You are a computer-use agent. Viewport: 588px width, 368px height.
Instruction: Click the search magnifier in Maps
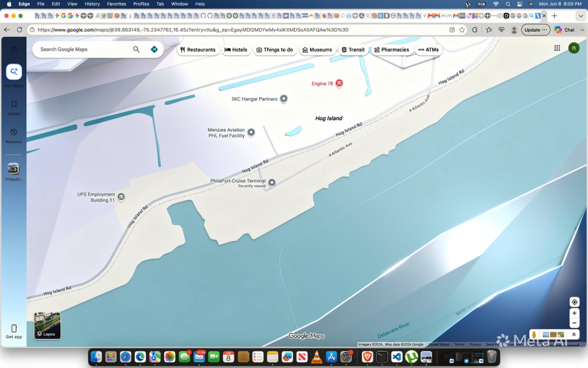[136, 49]
